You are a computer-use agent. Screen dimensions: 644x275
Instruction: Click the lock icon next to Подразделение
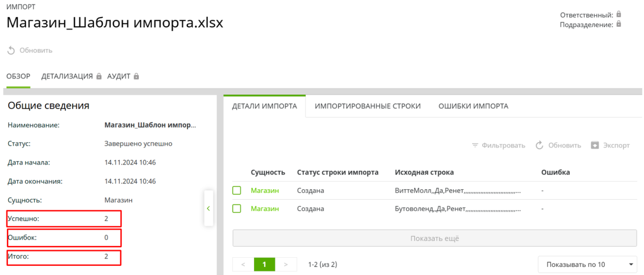coord(619,24)
